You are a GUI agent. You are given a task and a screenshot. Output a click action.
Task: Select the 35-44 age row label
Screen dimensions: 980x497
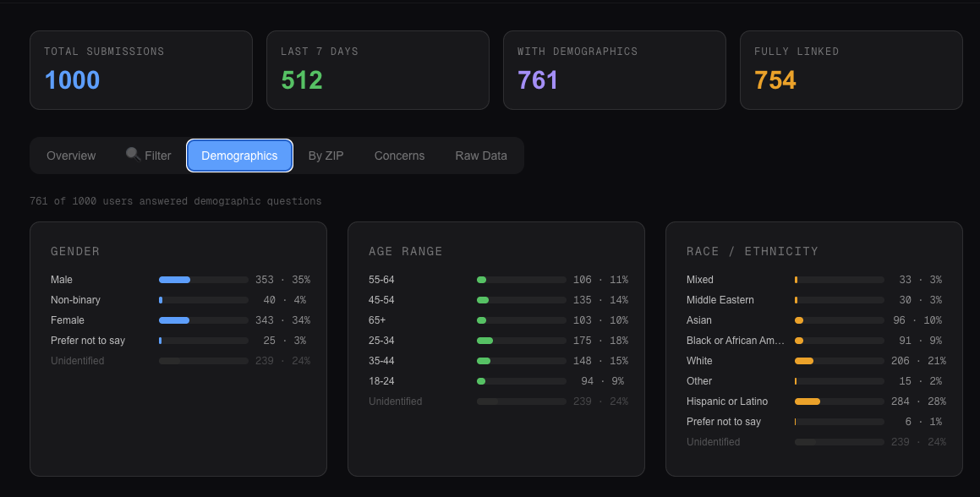click(381, 361)
